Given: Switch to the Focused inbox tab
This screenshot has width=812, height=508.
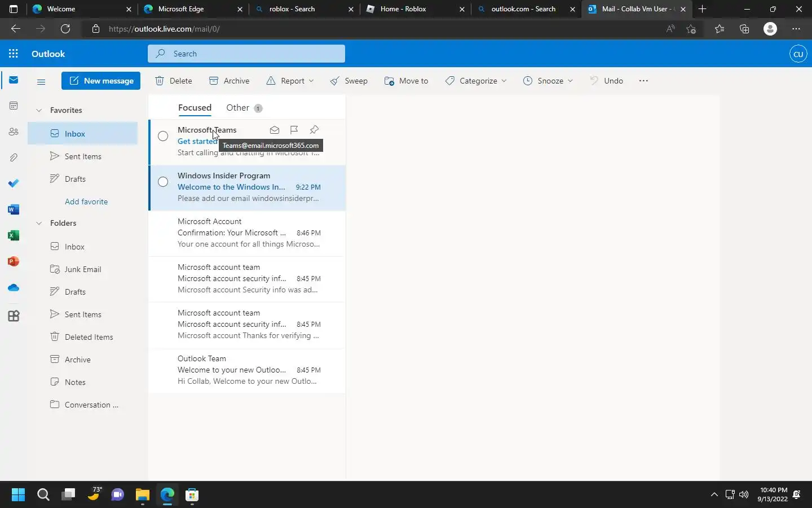Looking at the screenshot, I should pos(195,107).
